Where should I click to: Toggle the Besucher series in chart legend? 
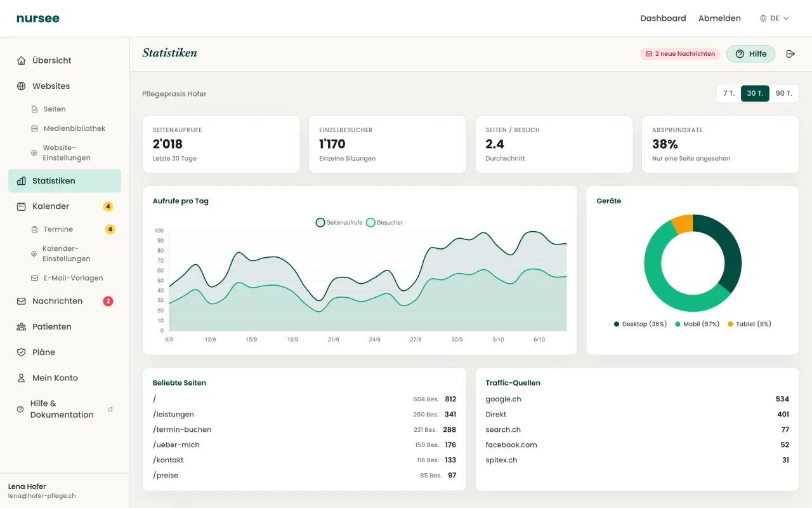pyautogui.click(x=384, y=223)
